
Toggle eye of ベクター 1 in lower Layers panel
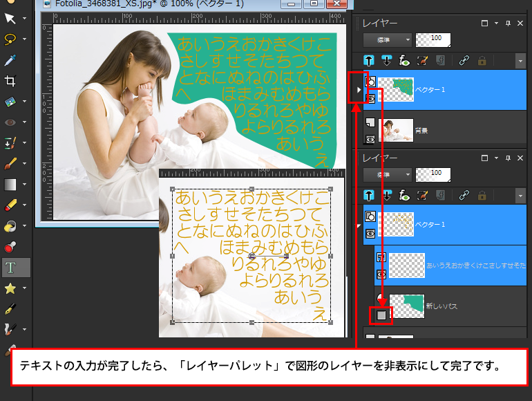pyautogui.click(x=370, y=233)
